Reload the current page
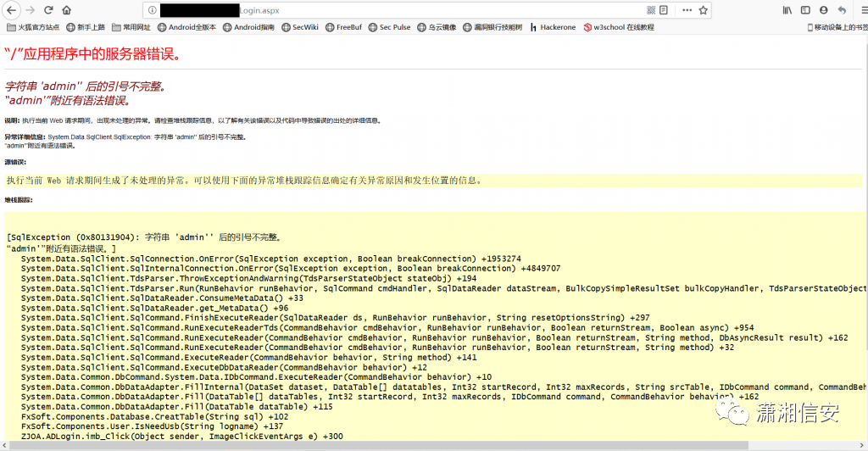Viewport: 868px width, 451px height. coord(48,10)
